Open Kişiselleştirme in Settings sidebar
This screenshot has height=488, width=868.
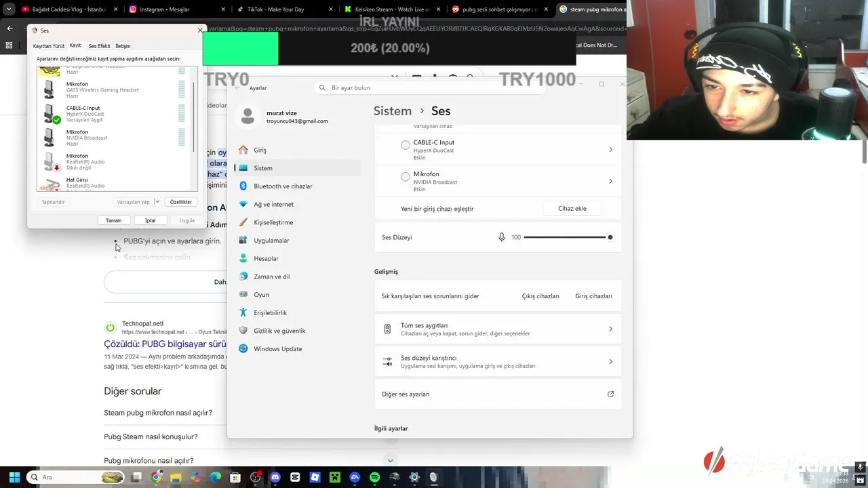298,222
